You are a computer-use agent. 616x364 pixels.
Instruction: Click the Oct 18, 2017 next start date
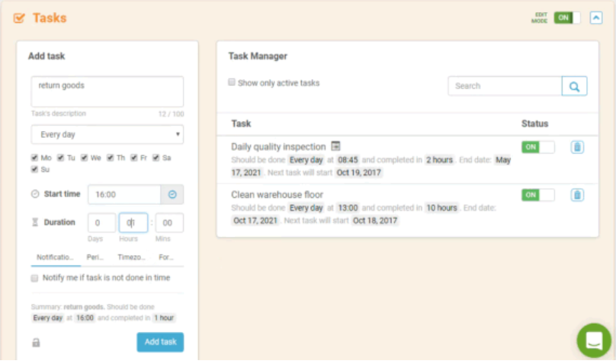375,220
